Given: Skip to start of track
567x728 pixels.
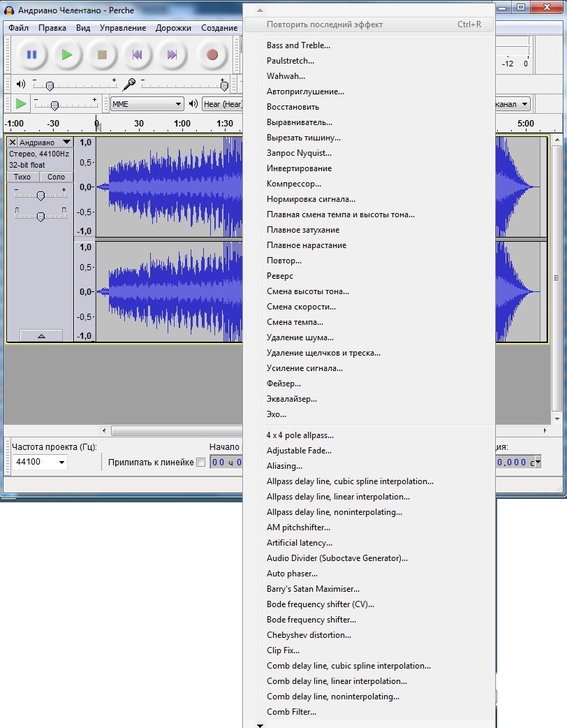Looking at the screenshot, I should coord(137,54).
